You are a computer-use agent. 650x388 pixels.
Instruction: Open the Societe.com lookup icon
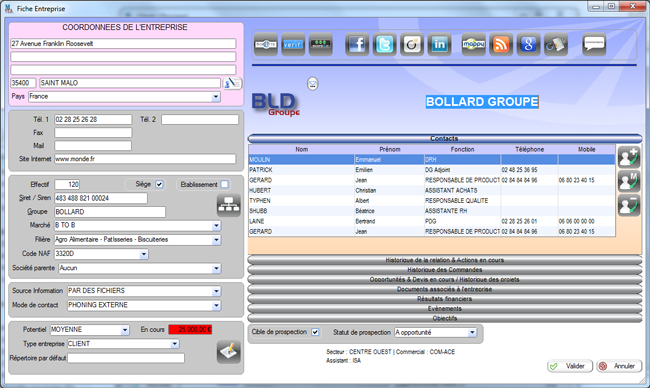266,44
